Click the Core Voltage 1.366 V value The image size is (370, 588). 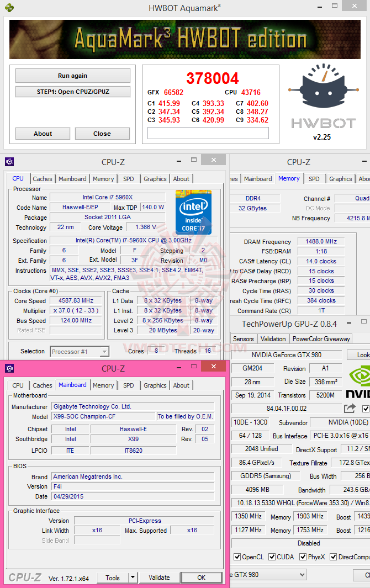[x=146, y=227]
